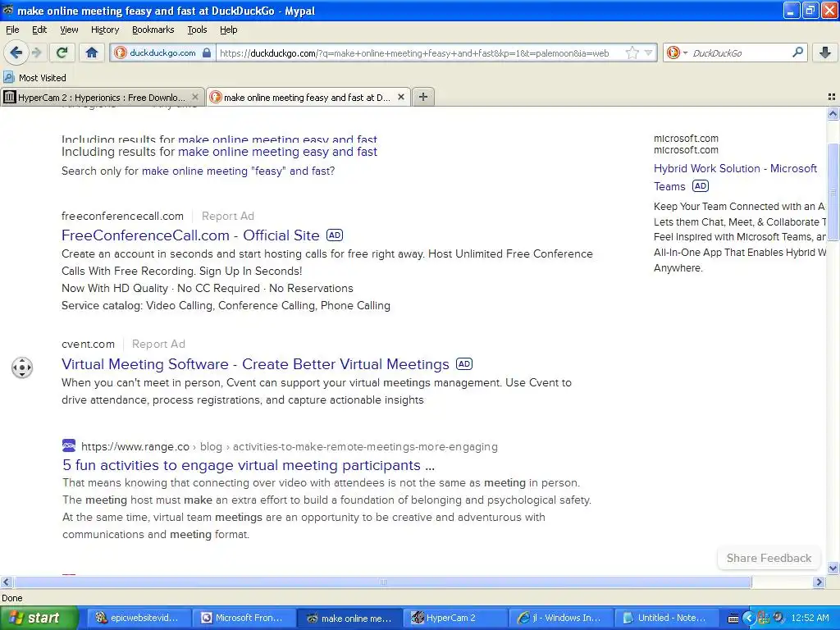Open Hybrid Work Solution Microsoft Teams ad
Viewport: 840px width, 630px height.
735,177
